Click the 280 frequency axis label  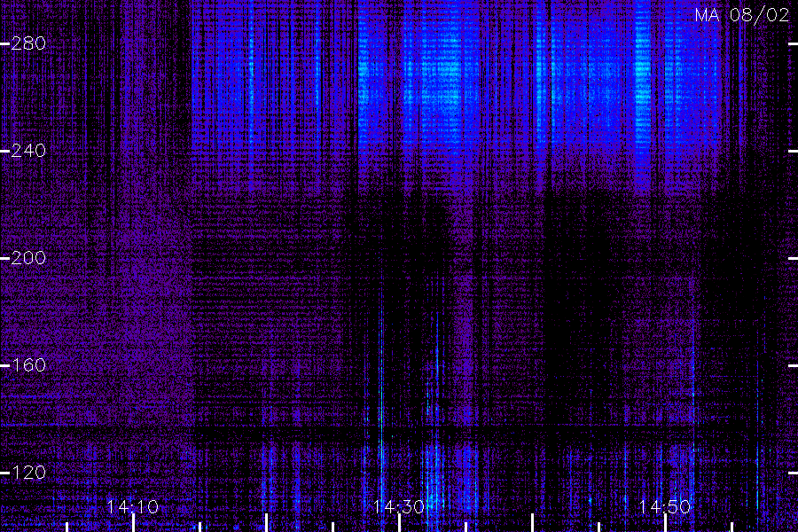[28, 43]
